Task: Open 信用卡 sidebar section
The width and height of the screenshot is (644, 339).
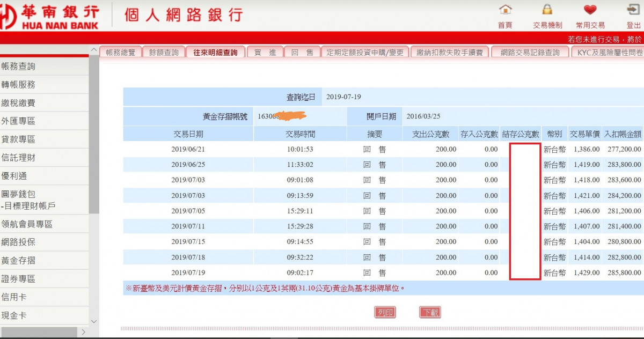Action: pos(14,297)
